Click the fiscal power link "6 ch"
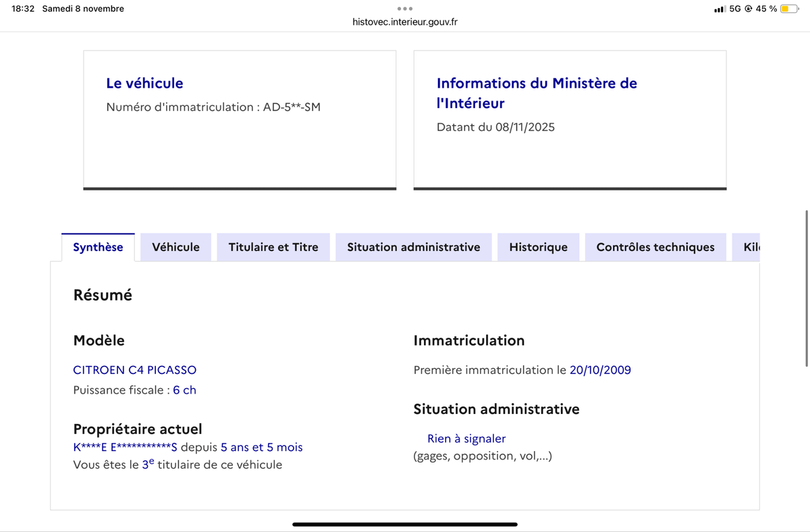This screenshot has height=532, width=810. pyautogui.click(x=185, y=390)
